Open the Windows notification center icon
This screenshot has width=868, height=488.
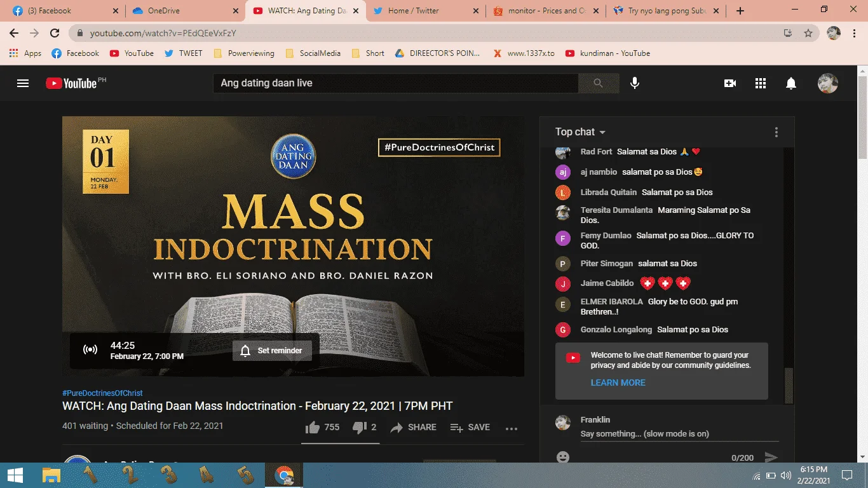tap(846, 475)
